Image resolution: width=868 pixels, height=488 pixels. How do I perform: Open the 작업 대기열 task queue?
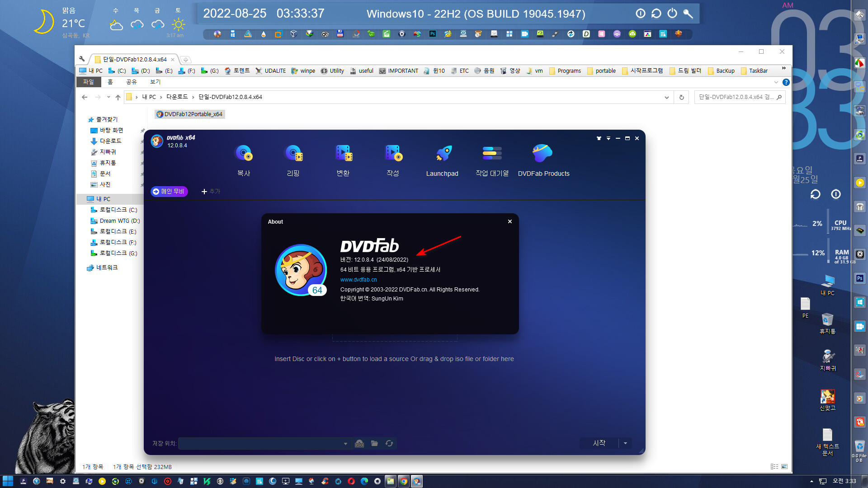click(x=492, y=160)
